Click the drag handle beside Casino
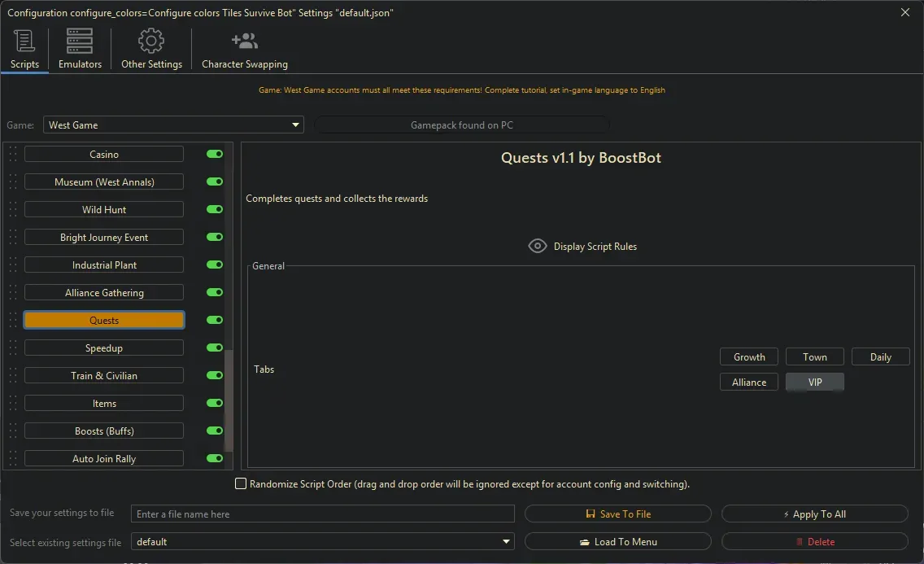 click(11, 154)
